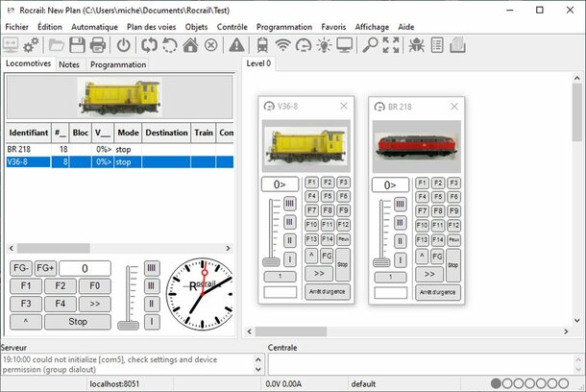Viewport: 586px width, 392px height.
Task: Switch to the Notes tab
Action: [x=69, y=64]
